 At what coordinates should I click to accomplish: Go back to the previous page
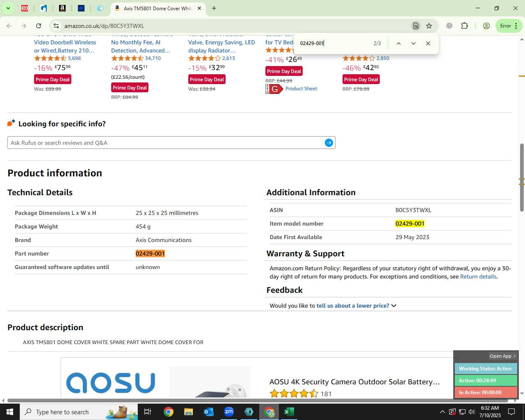coord(9,26)
